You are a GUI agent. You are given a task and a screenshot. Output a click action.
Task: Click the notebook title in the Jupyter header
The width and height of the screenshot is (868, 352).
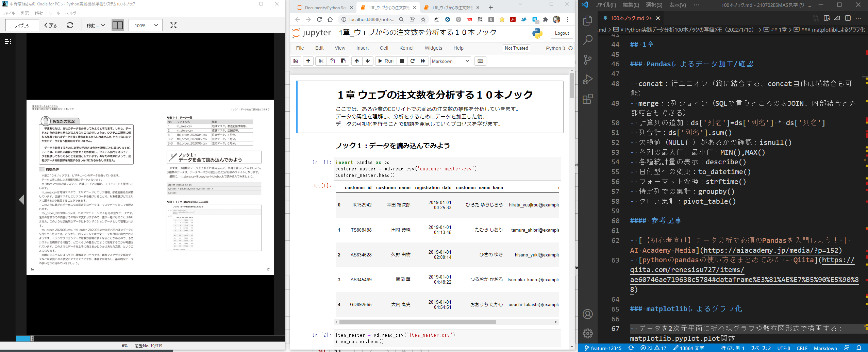(417, 32)
